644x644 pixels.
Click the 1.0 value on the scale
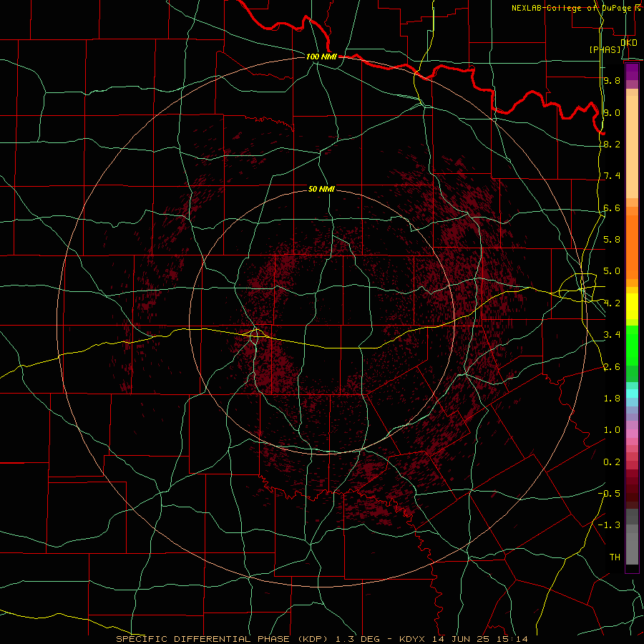(x=612, y=430)
